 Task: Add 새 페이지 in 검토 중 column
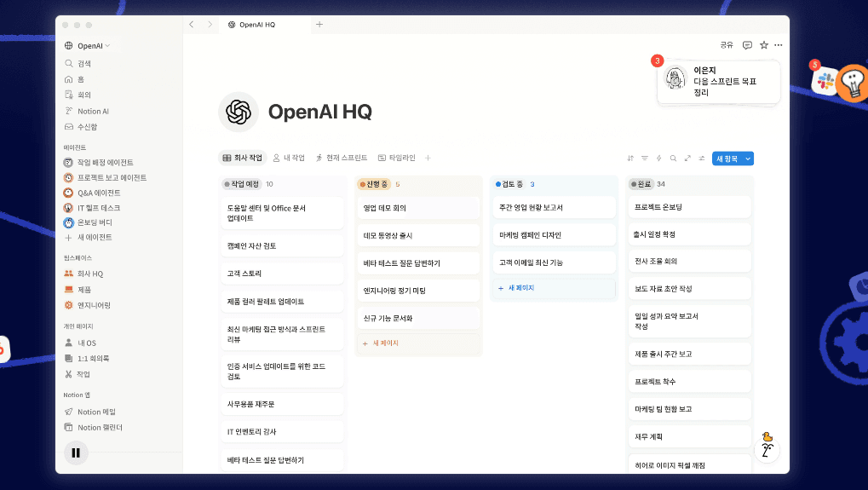pos(554,288)
